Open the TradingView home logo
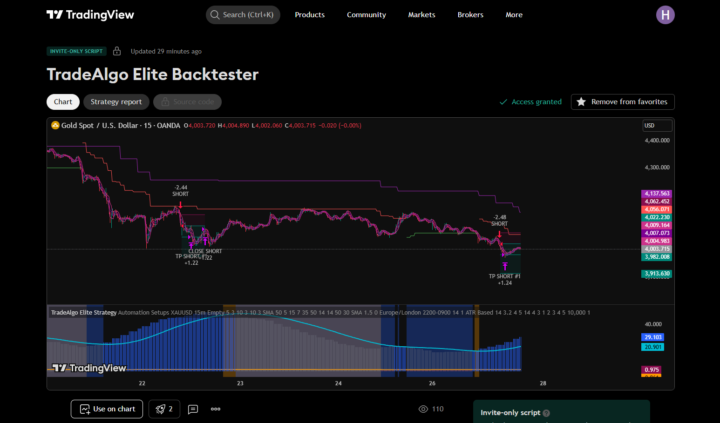 90,15
